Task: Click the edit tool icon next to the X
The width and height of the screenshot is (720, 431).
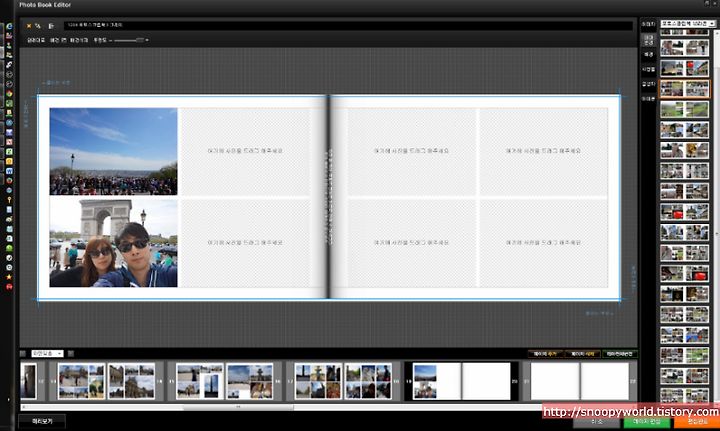Action: tap(38, 26)
